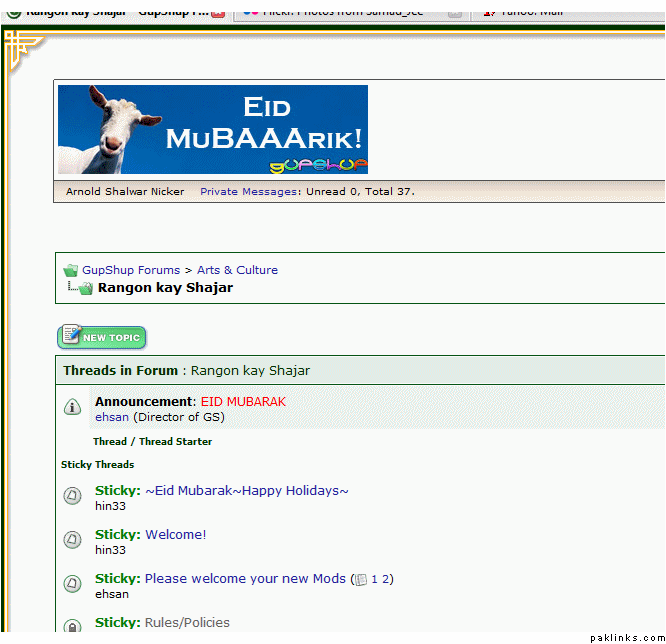Click the folder icon beside GupShup Forums

(x=70, y=270)
